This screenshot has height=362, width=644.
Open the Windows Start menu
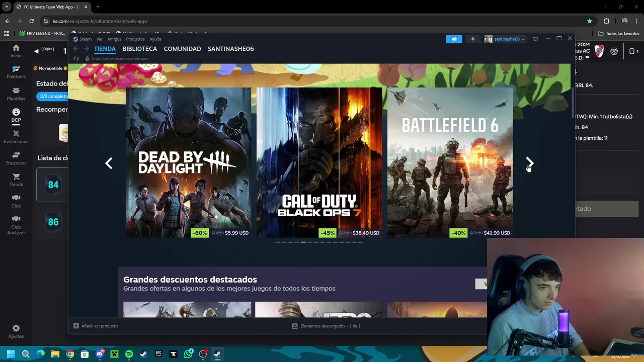tap(11, 354)
